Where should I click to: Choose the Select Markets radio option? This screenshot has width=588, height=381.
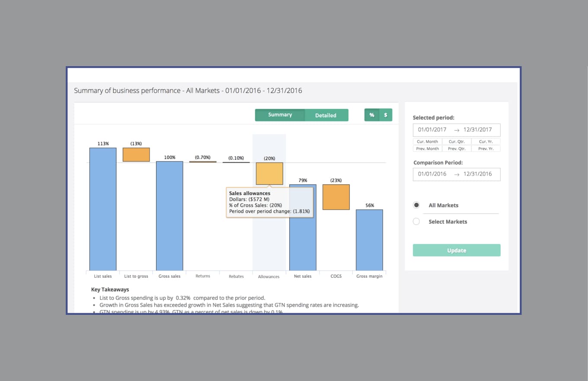click(x=416, y=221)
